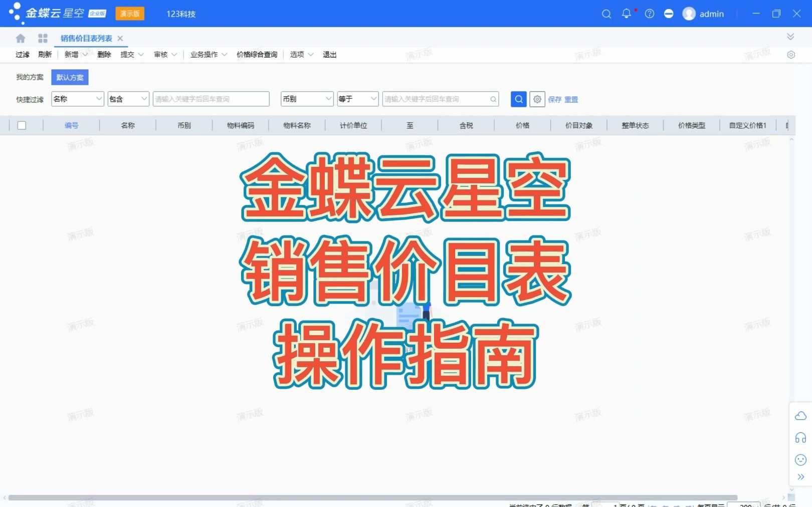Open the headset customer support icon
Screen dimensions: 812x507
click(x=801, y=438)
